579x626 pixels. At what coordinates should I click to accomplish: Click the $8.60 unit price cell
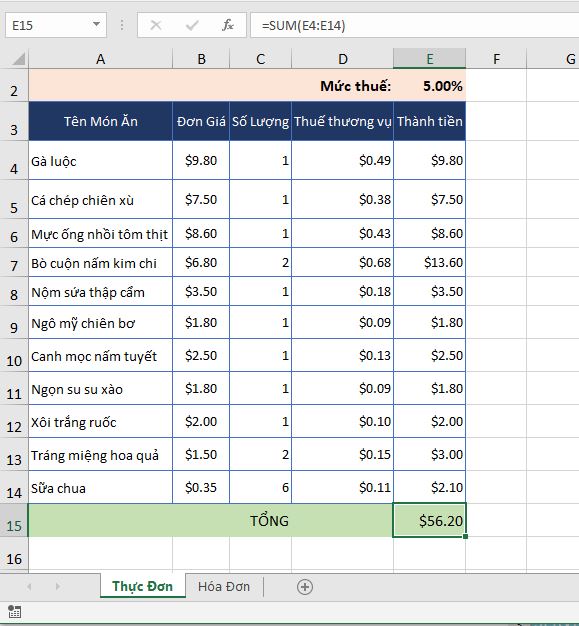pyautogui.click(x=201, y=233)
